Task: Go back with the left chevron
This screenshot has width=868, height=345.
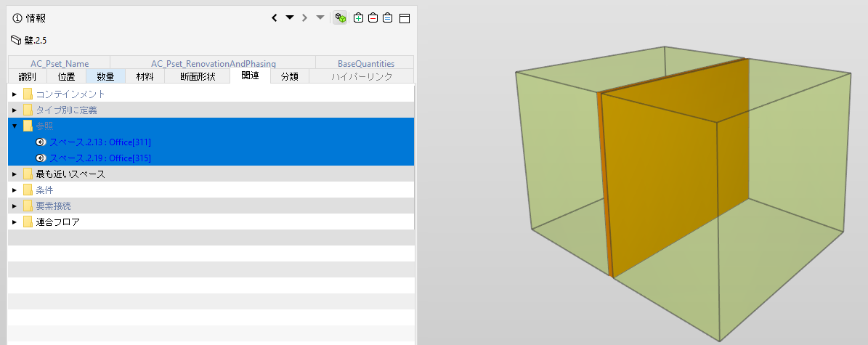Action: tap(275, 17)
